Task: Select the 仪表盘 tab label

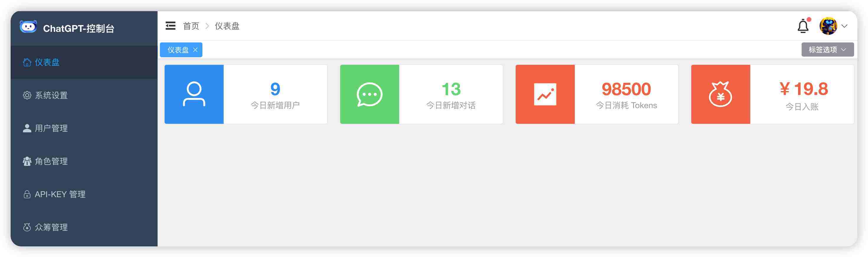Action: pyautogui.click(x=178, y=50)
